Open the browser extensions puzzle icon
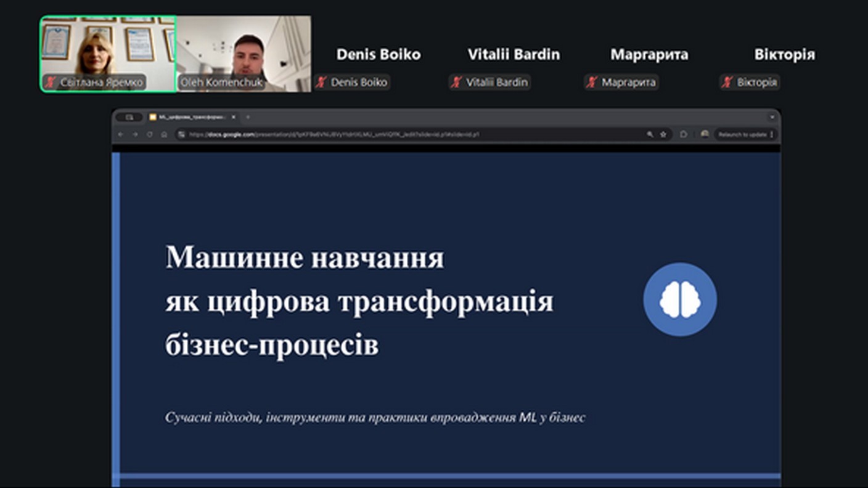The width and height of the screenshot is (868, 488). click(x=684, y=134)
